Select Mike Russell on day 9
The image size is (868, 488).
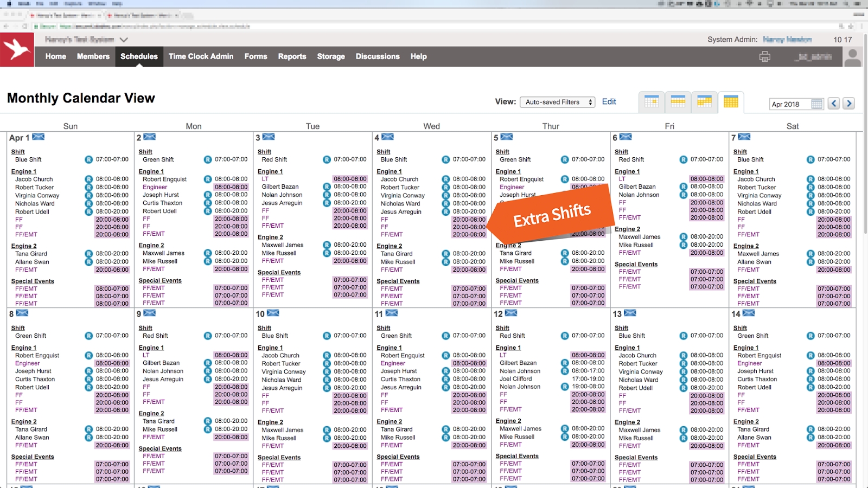[160, 429]
